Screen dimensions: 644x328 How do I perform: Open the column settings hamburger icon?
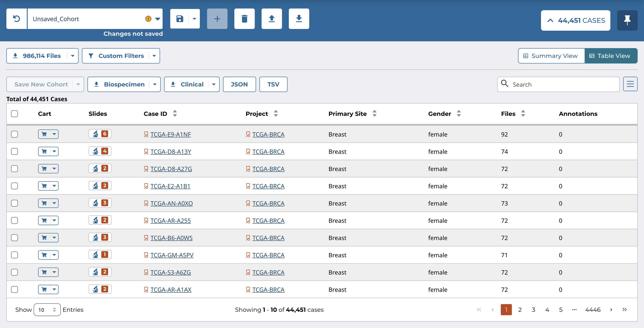pos(630,84)
